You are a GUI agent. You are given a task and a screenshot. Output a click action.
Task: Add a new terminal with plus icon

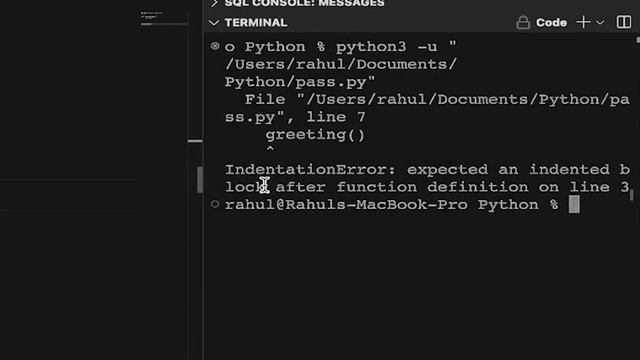click(x=583, y=22)
